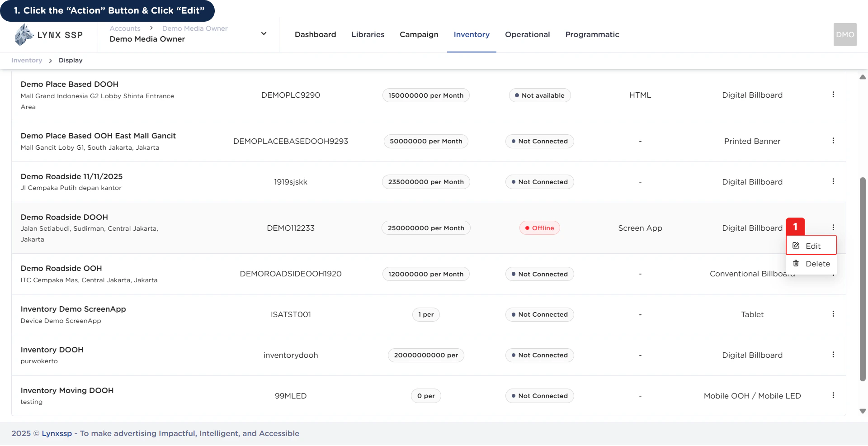Click the Tablet type cell
Screen dimensions: 868x446
pyautogui.click(x=752, y=314)
